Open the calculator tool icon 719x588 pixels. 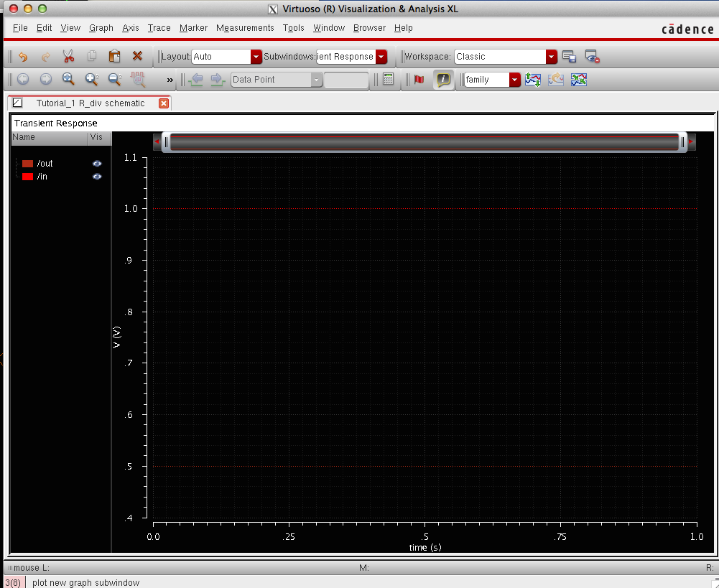[x=389, y=80]
